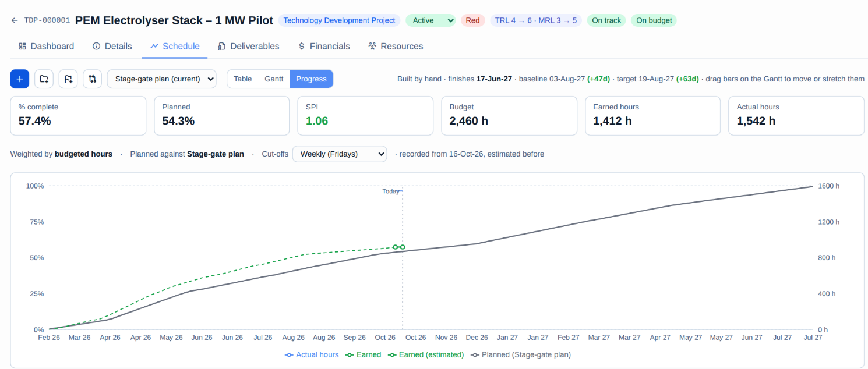Click the blue plus add button
Image resolution: width=868 pixels, height=369 pixels.
(20, 79)
